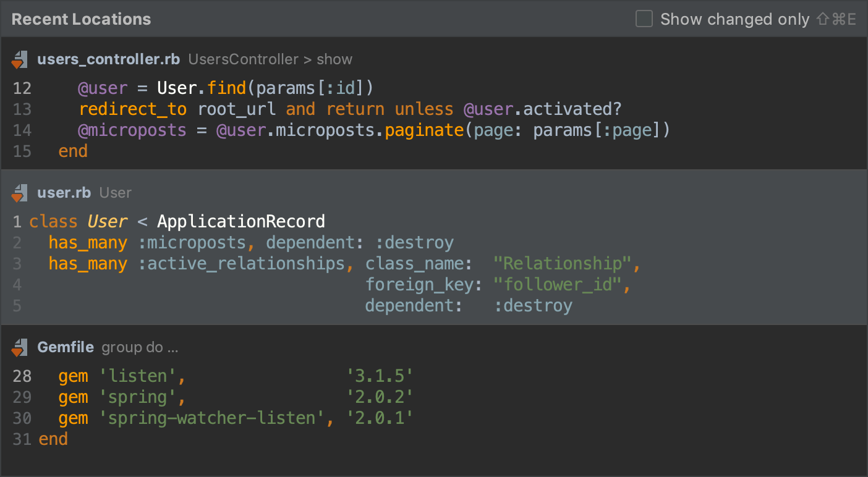Click the redirect_to call on line 13

(132, 109)
